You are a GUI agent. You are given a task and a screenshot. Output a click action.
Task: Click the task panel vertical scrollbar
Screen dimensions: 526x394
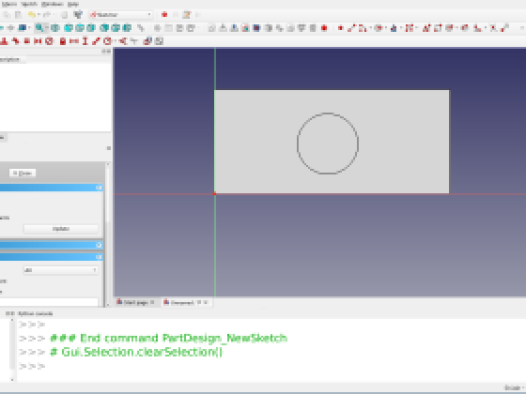[x=108, y=235]
